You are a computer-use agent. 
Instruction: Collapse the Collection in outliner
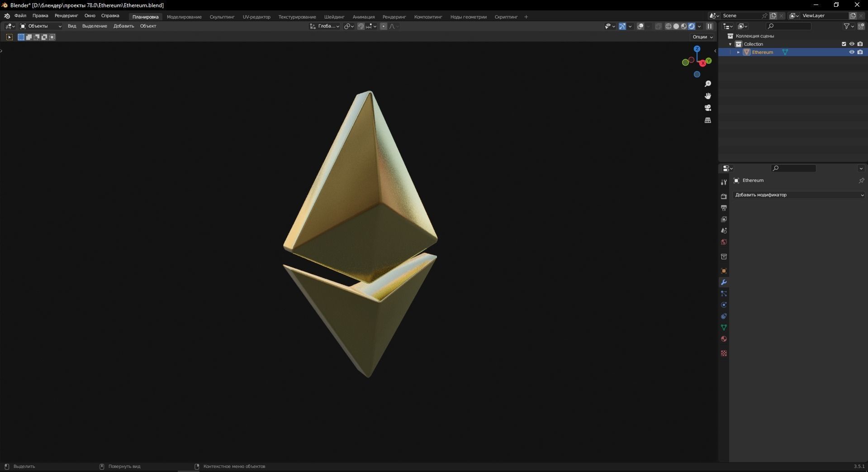[730, 44]
